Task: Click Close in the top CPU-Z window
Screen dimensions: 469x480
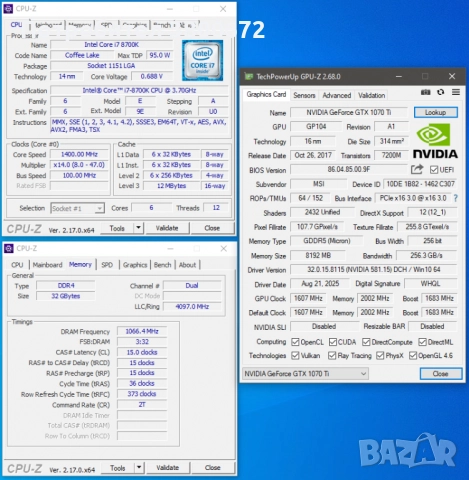Action: (x=212, y=228)
